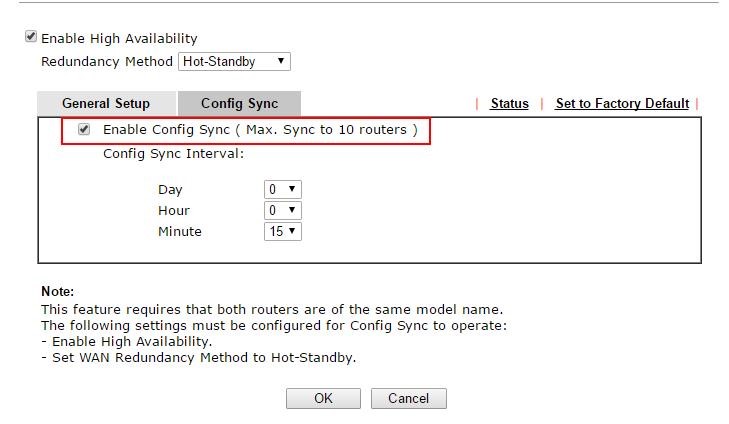
Task: Click the Cancel button
Action: pos(408,398)
